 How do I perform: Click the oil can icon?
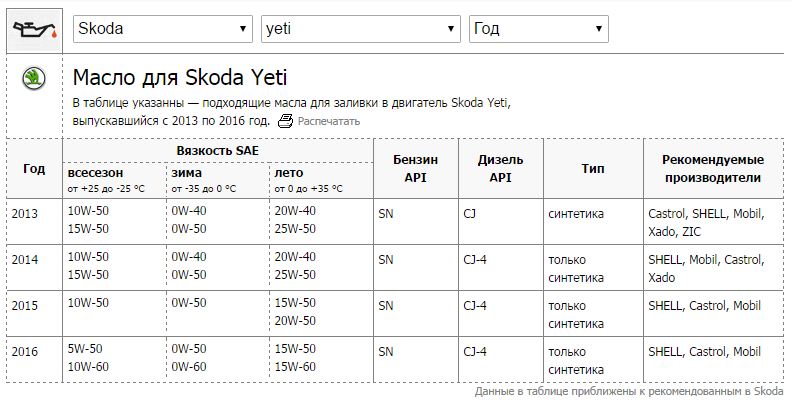point(35,30)
